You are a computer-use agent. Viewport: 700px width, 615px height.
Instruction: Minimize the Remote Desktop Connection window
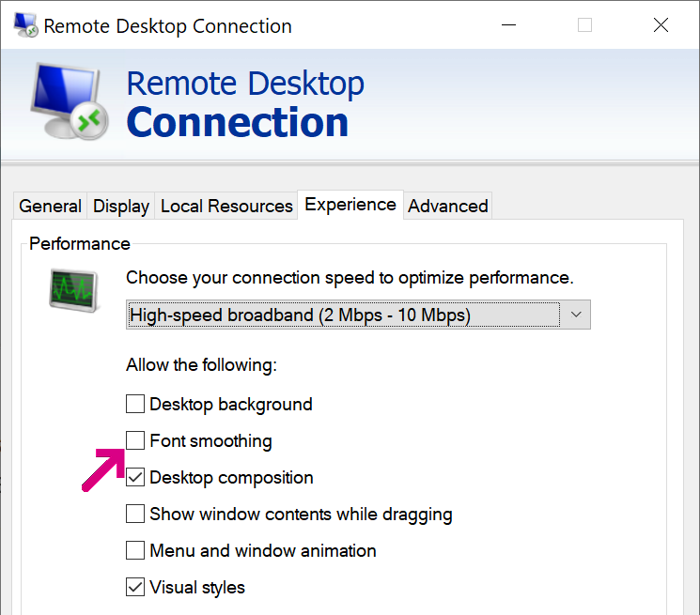click(x=508, y=25)
